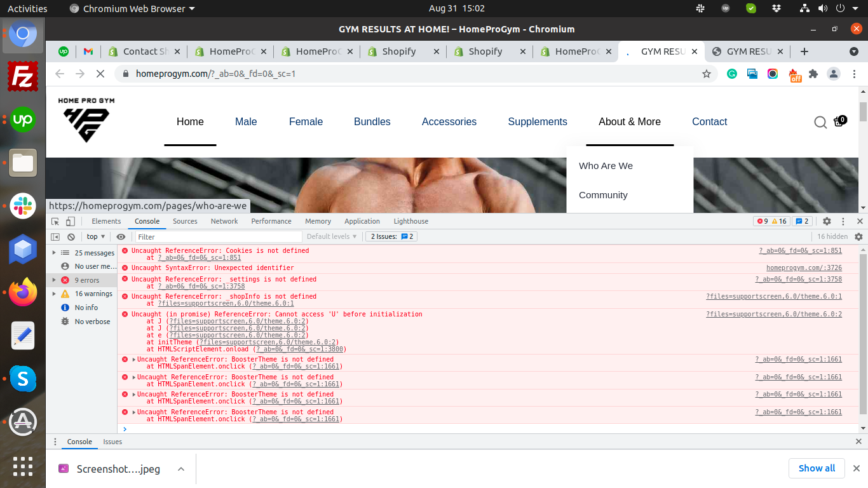Image resolution: width=868 pixels, height=488 pixels.
Task: Open Chromium Web Browser app menu
Action: pos(132,9)
